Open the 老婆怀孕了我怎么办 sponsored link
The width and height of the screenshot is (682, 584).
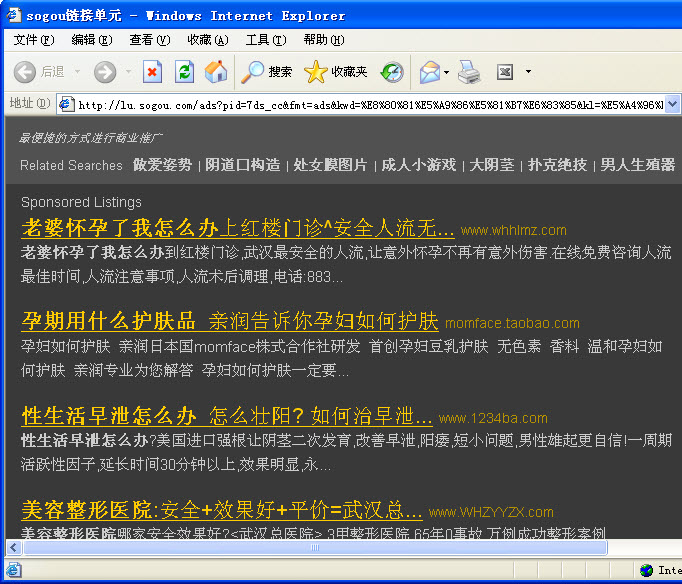[237, 228]
